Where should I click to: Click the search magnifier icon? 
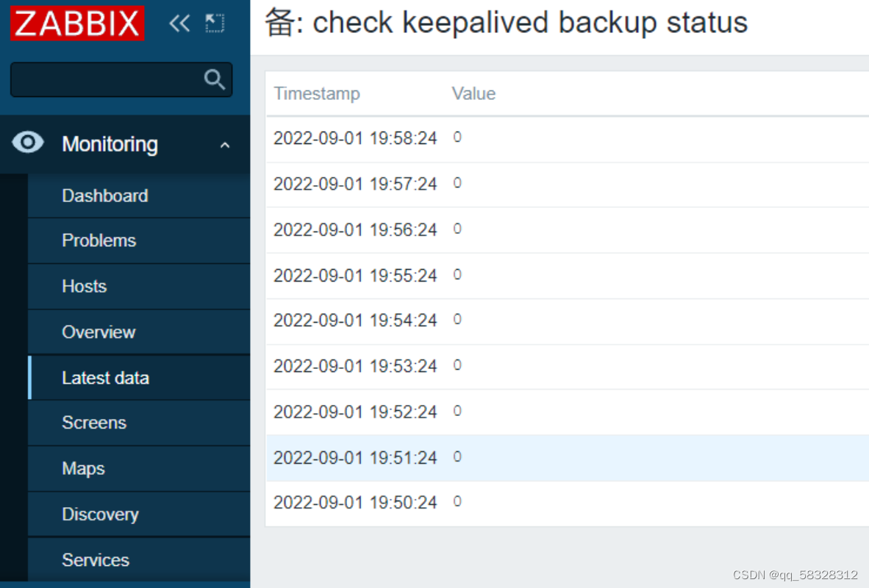[214, 79]
